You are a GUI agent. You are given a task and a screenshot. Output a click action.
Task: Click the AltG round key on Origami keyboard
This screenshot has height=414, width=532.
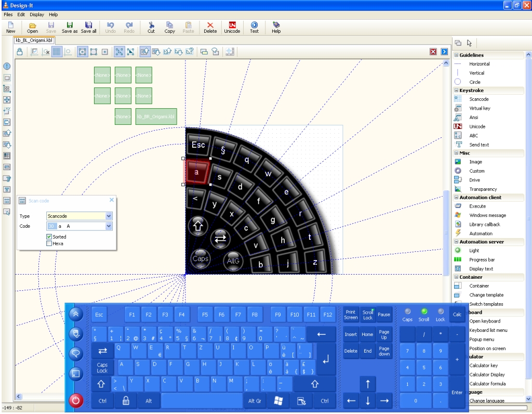click(x=233, y=261)
